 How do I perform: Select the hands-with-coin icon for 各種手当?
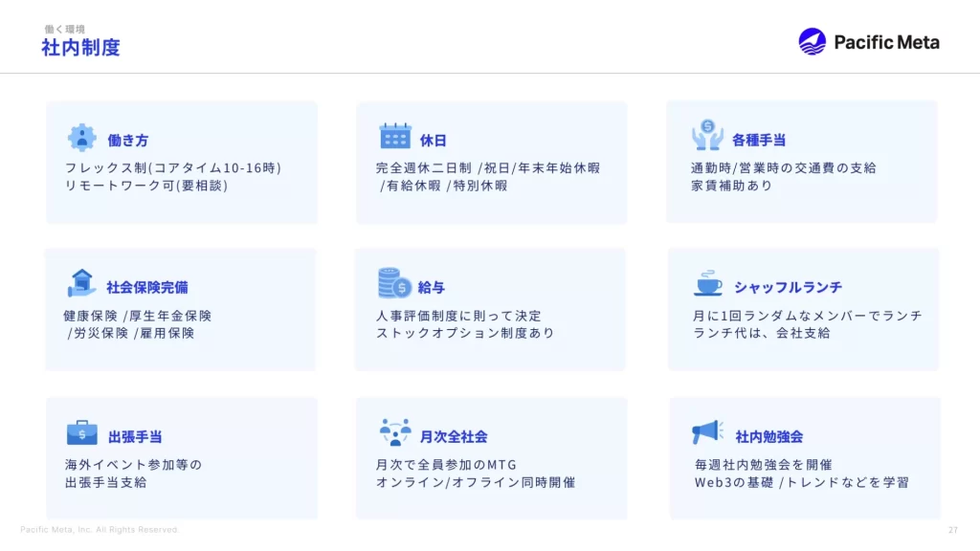[707, 136]
